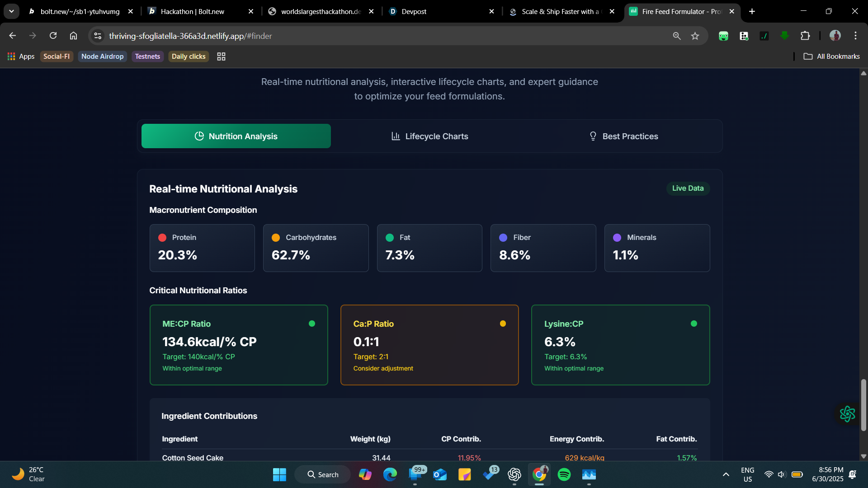Open the Daily clicks bookmark folder
The image size is (868, 488).
click(x=189, y=56)
